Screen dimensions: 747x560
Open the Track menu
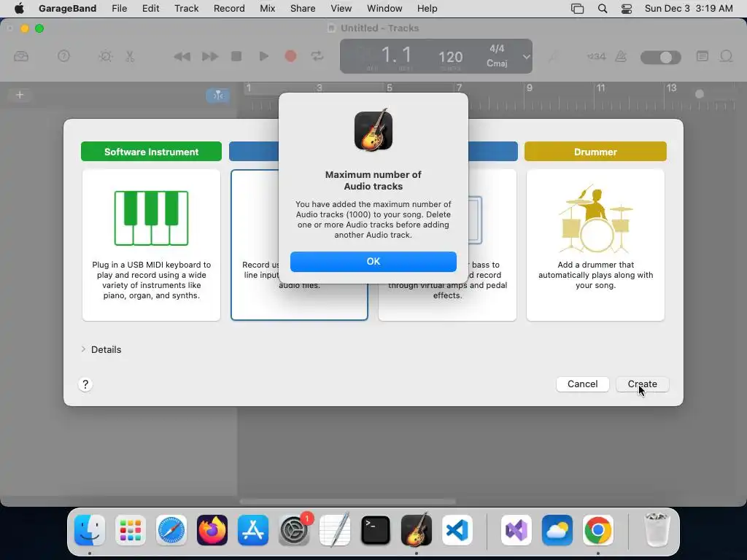point(186,8)
